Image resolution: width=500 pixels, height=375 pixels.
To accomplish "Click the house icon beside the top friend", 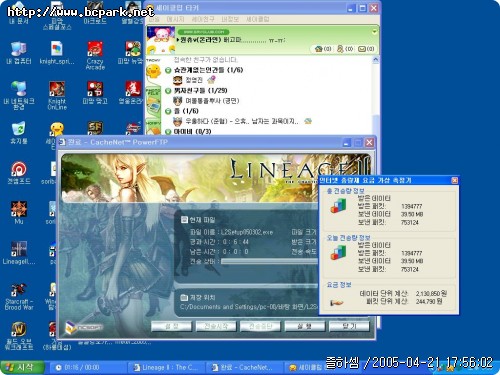I will [211, 80].
